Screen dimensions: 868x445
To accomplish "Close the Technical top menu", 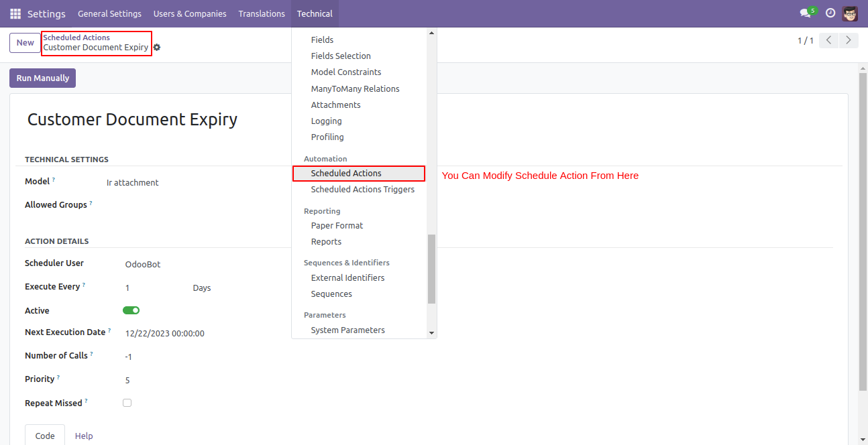I will tap(315, 13).
